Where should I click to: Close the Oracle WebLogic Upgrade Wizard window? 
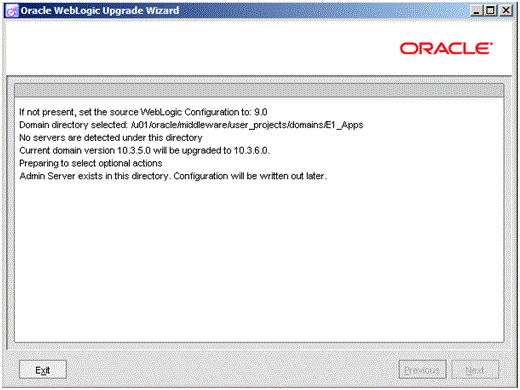pyautogui.click(x=506, y=11)
